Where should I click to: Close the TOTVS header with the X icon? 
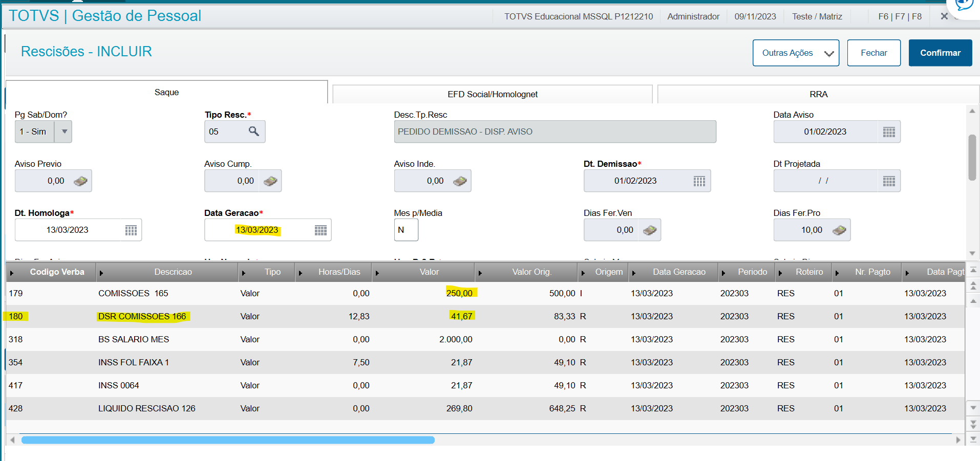pos(944,16)
